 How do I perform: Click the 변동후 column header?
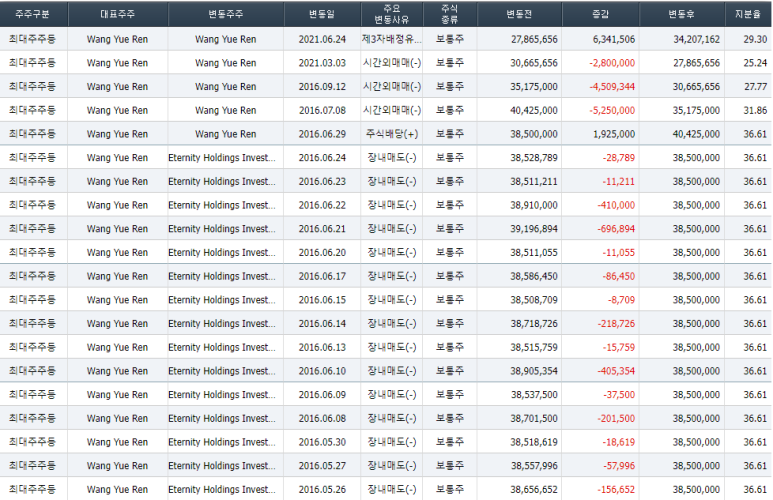pos(681,14)
